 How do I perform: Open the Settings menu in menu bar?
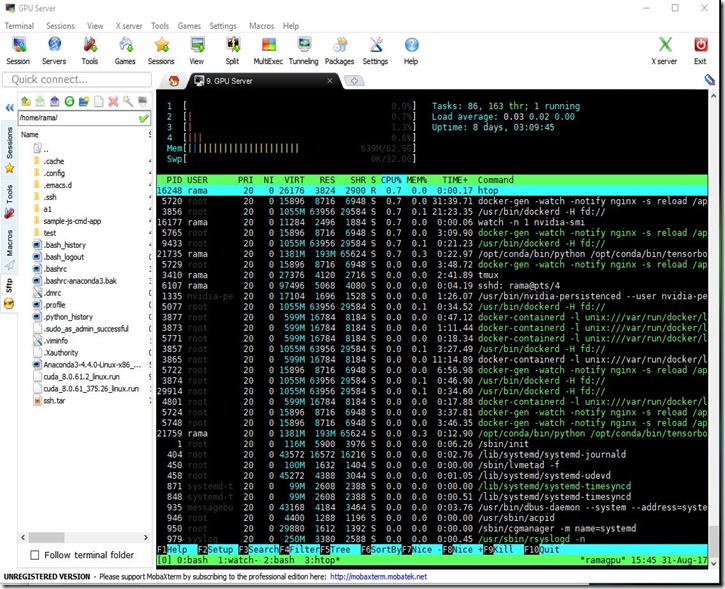click(x=222, y=26)
